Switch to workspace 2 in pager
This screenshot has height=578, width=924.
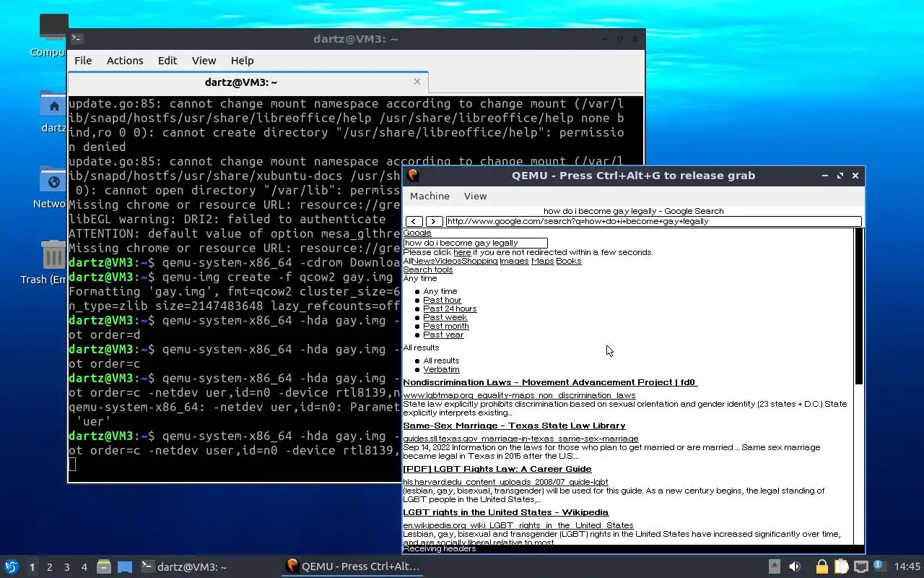(49, 567)
